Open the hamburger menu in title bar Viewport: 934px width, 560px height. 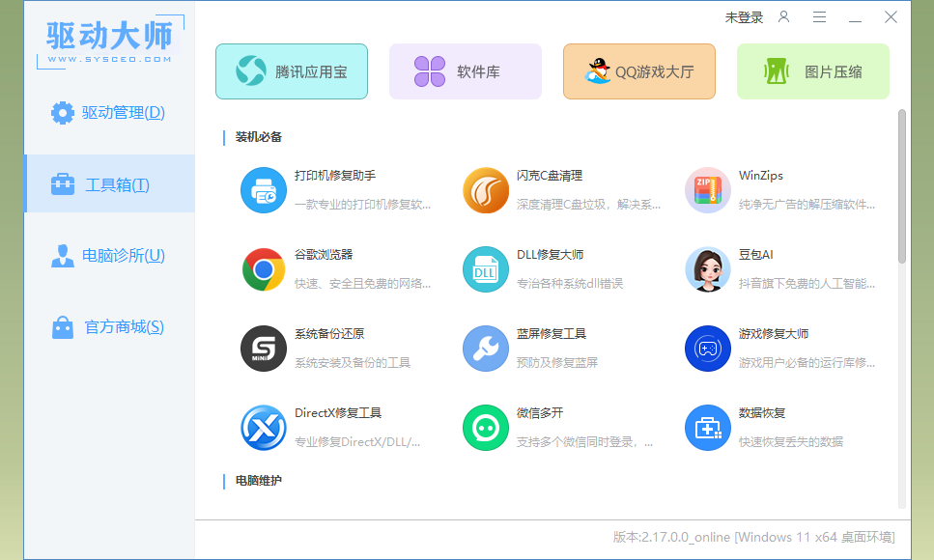coord(819,17)
